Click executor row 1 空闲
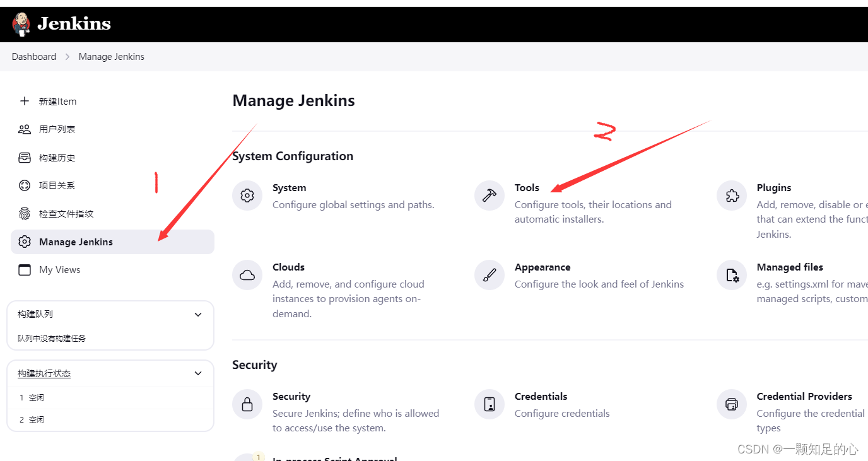Image resolution: width=868 pixels, height=461 pixels. [110, 398]
